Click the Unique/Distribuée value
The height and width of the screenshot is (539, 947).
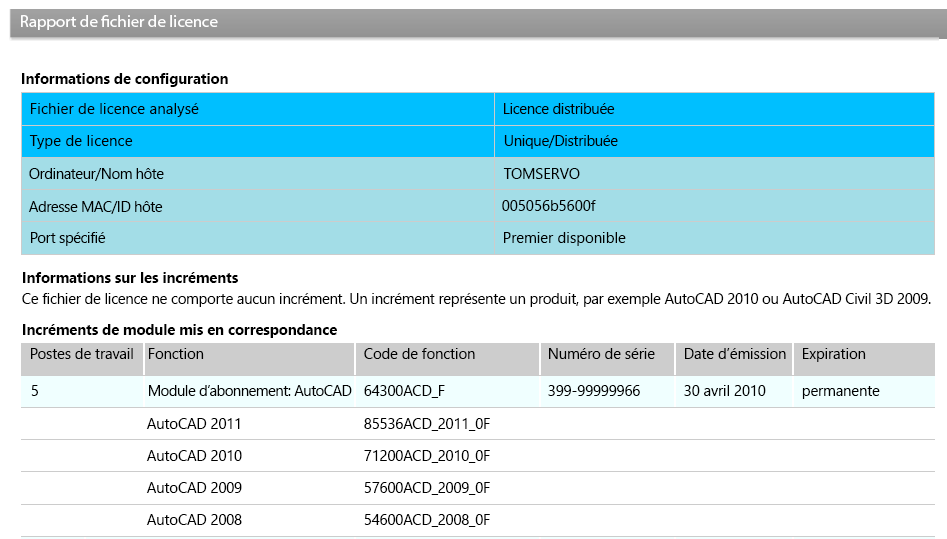click(560, 141)
